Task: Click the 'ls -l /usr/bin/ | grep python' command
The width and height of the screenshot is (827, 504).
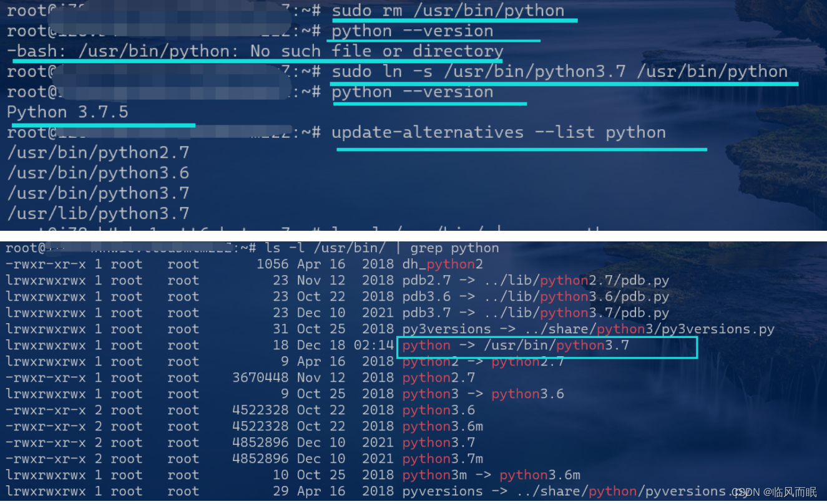Action: [382, 248]
